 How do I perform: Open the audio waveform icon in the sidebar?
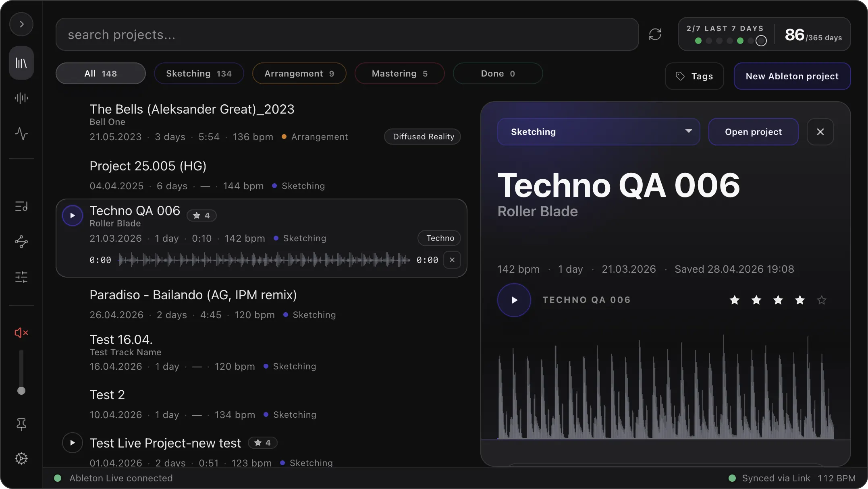tap(21, 98)
